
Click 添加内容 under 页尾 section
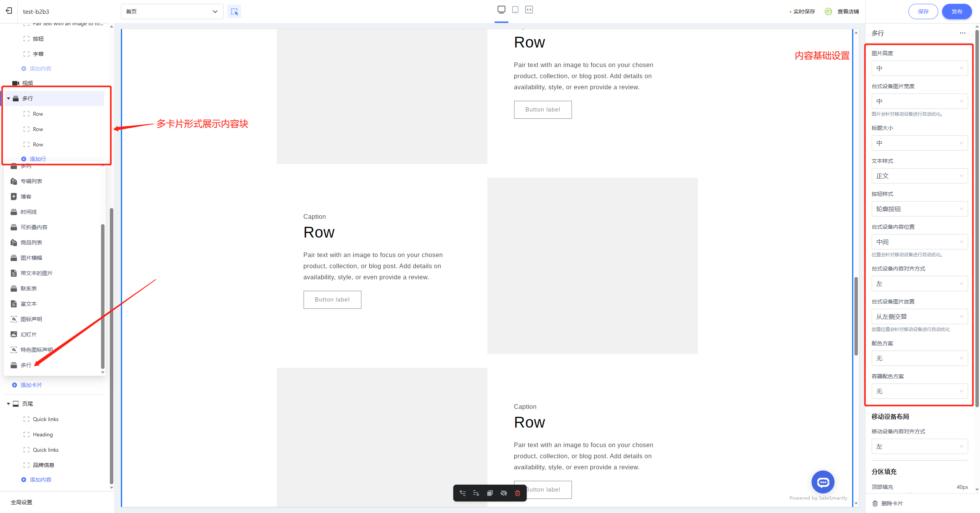coord(41,480)
